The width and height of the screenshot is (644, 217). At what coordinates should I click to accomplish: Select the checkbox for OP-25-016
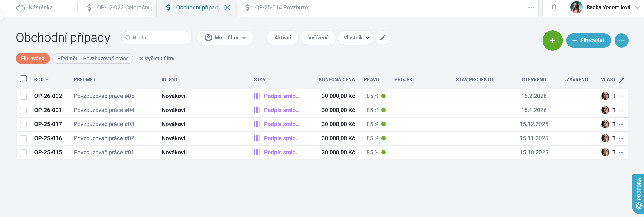(23, 138)
